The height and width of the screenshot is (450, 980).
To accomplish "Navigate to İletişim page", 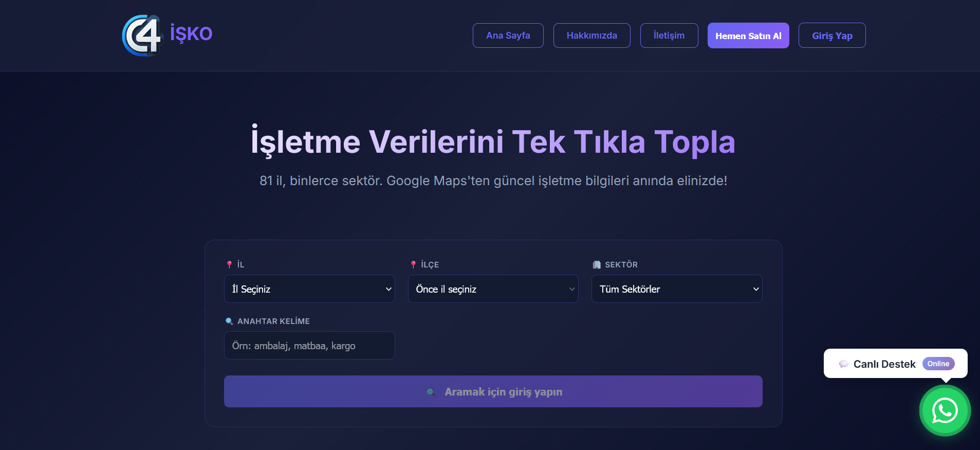I will pyautogui.click(x=669, y=35).
